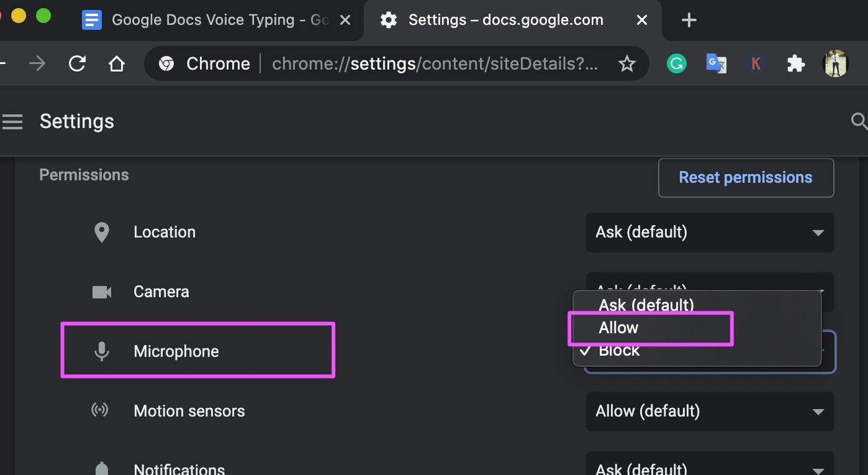Click the chrome://settings address bar URL
868x475 pixels.
point(435,64)
